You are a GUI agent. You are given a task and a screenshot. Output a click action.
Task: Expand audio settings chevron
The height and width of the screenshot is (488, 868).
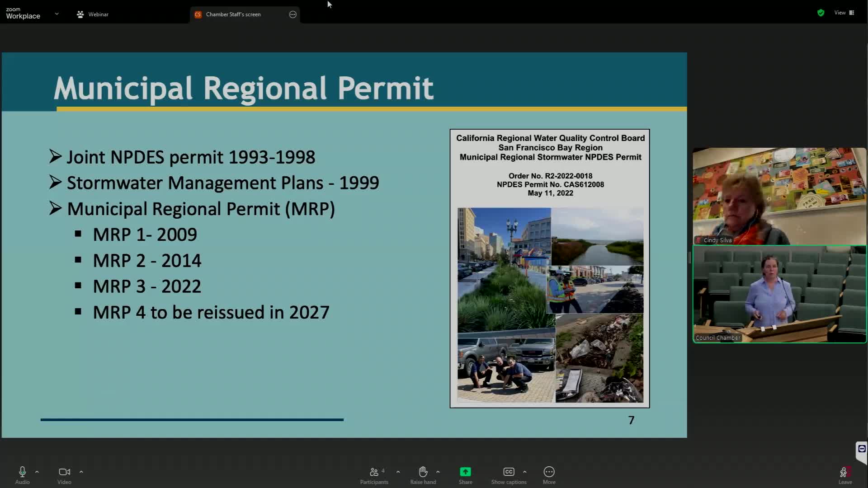point(37,472)
